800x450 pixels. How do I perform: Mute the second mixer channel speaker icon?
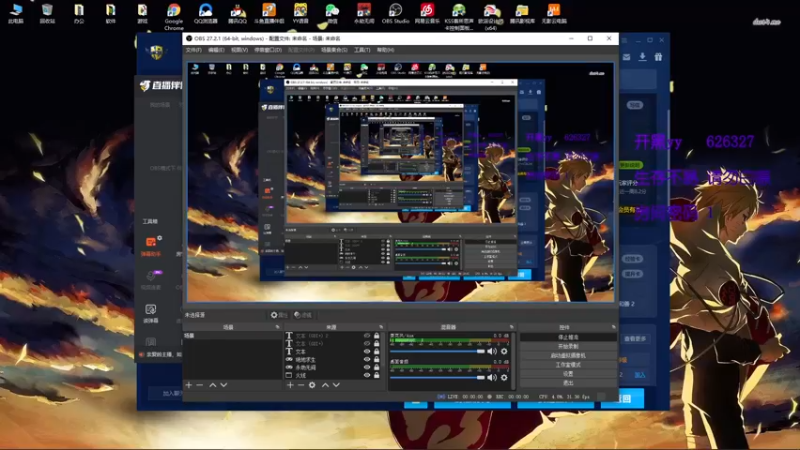[x=491, y=378]
